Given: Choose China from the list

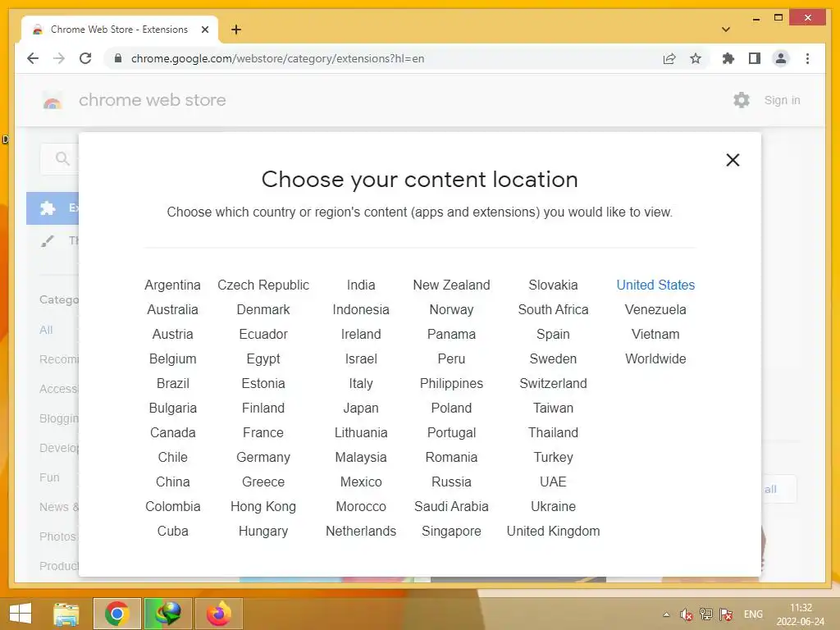Looking at the screenshot, I should pyautogui.click(x=172, y=482).
